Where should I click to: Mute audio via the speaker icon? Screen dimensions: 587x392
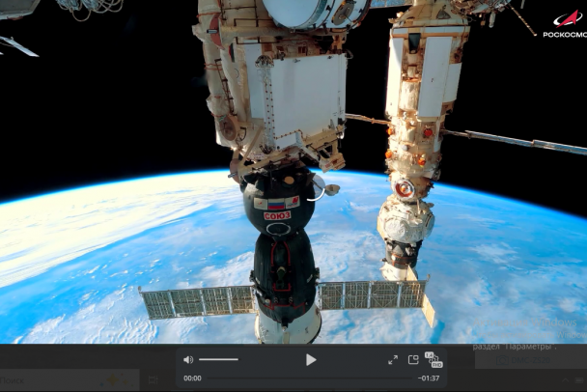point(188,359)
